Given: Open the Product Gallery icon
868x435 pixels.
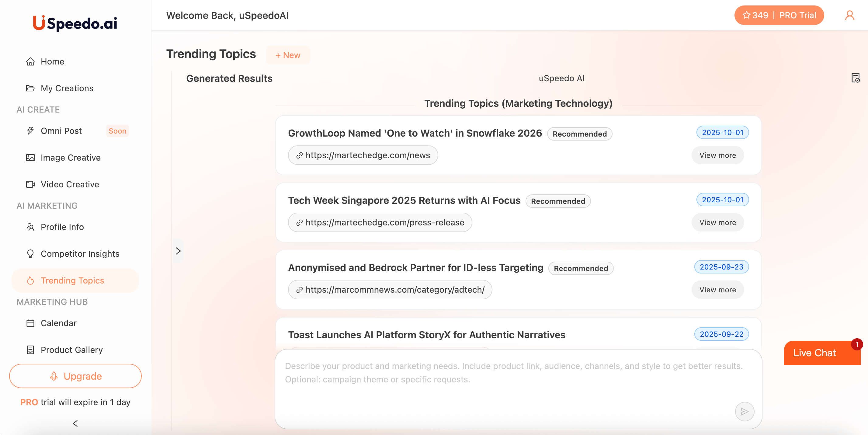Looking at the screenshot, I should 31,350.
